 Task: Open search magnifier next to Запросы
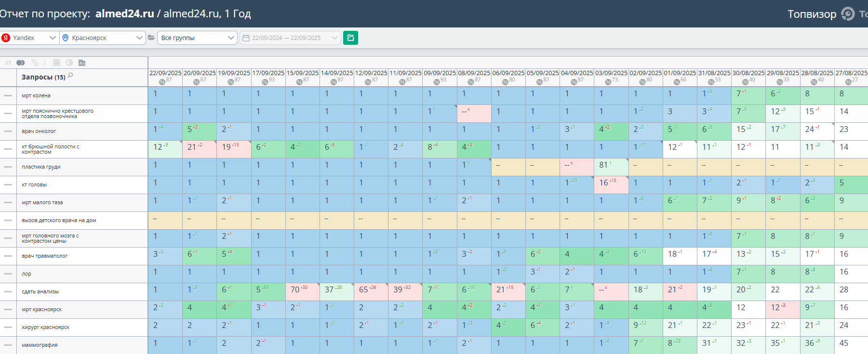pos(70,75)
